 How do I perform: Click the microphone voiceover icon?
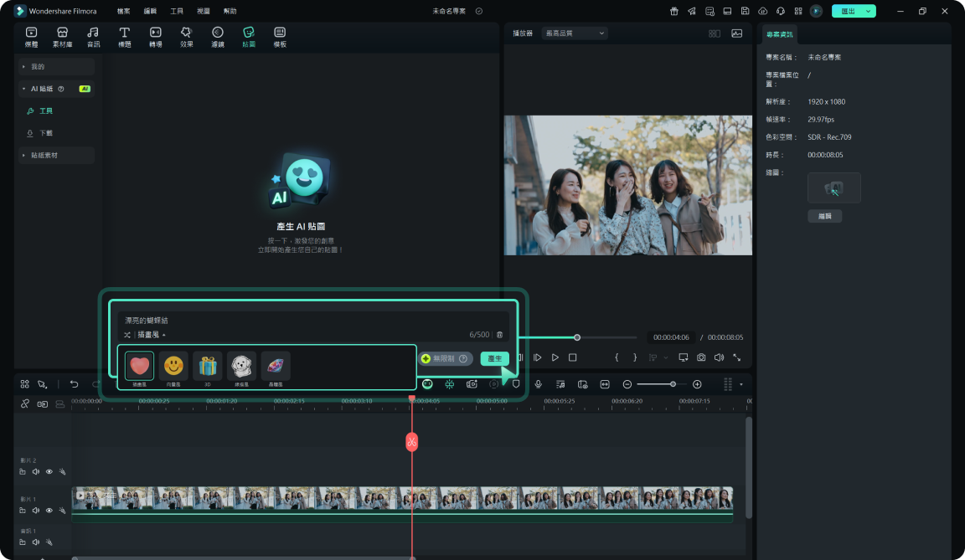coord(539,384)
